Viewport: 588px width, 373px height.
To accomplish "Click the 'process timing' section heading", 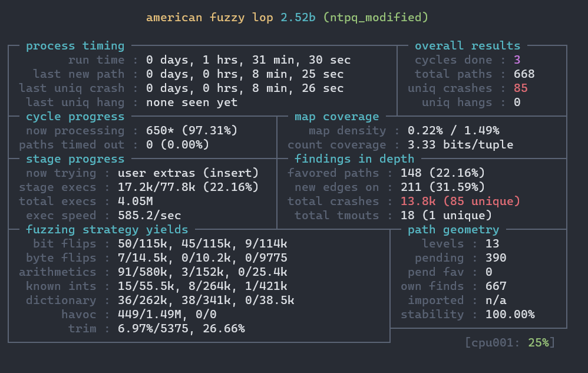I will (75, 46).
